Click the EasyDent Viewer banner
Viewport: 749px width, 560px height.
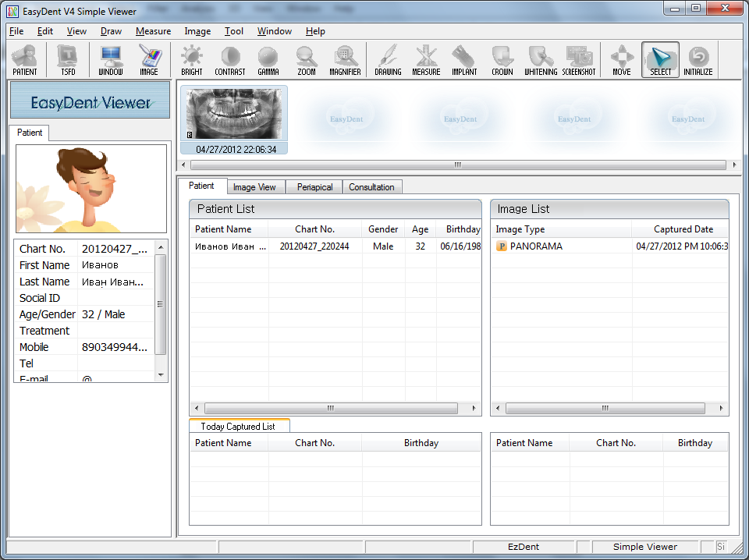tap(91, 101)
